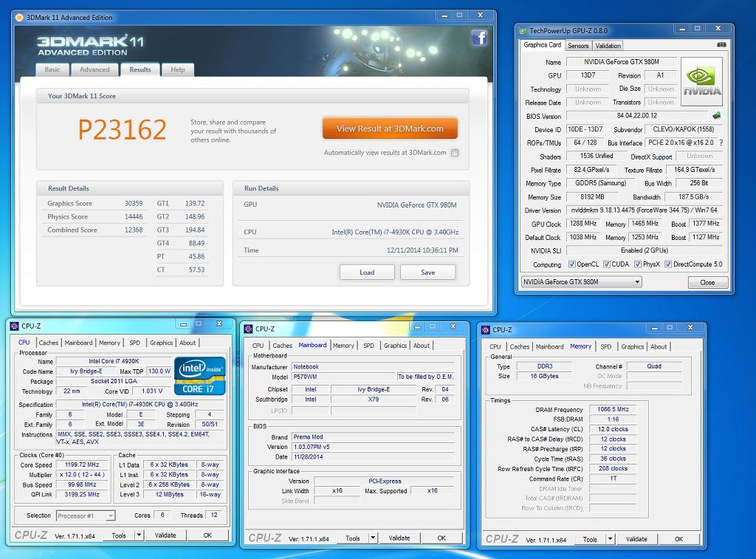Switch to the Advanced tab in 3DMark
This screenshot has width=756, height=559.
tap(94, 70)
